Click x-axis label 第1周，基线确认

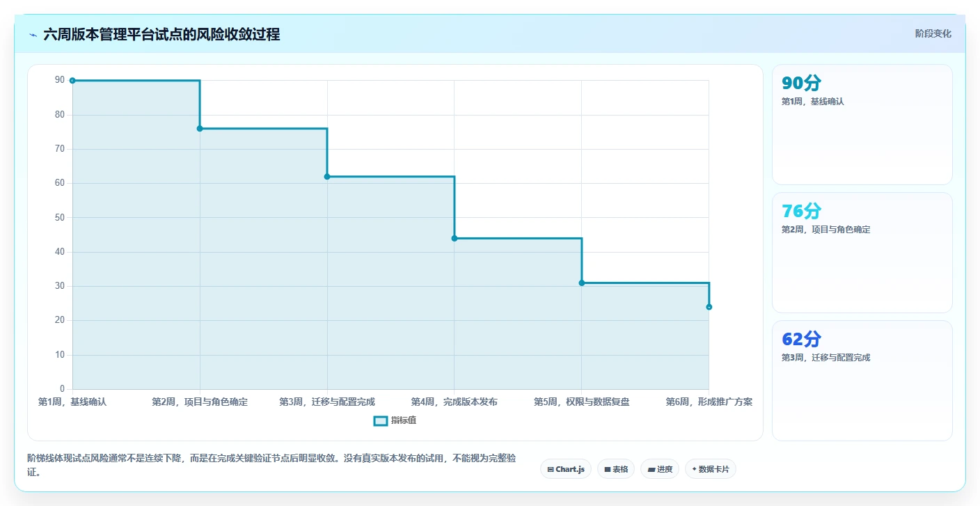coord(72,402)
